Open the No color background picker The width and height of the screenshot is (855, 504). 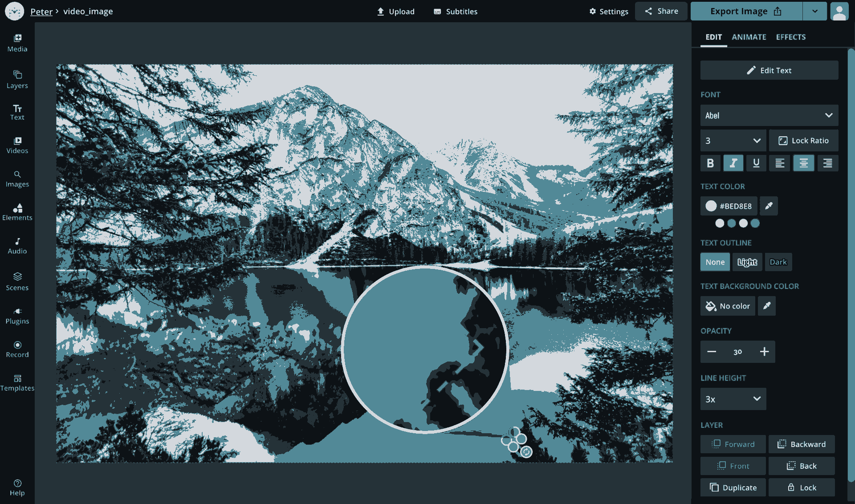(728, 306)
